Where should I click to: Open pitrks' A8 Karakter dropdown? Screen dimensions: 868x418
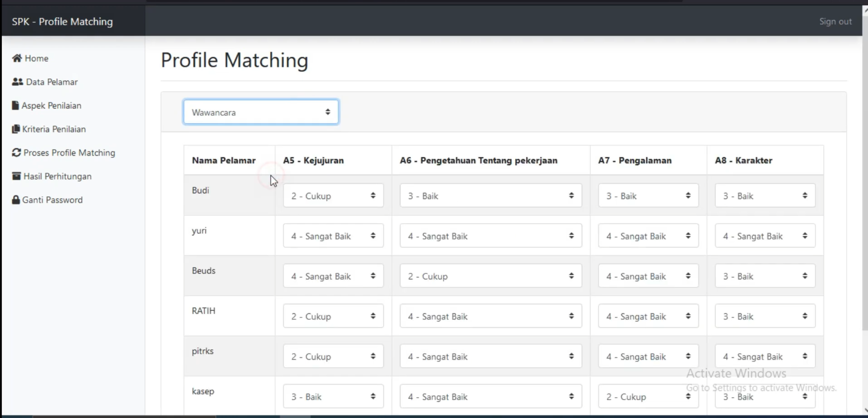coord(765,356)
